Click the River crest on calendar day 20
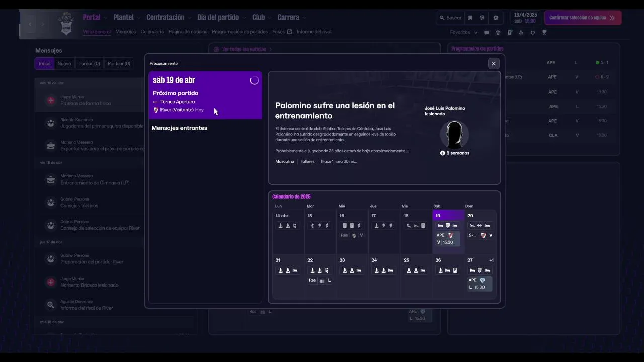This screenshot has width=644, height=362. [x=484, y=235]
